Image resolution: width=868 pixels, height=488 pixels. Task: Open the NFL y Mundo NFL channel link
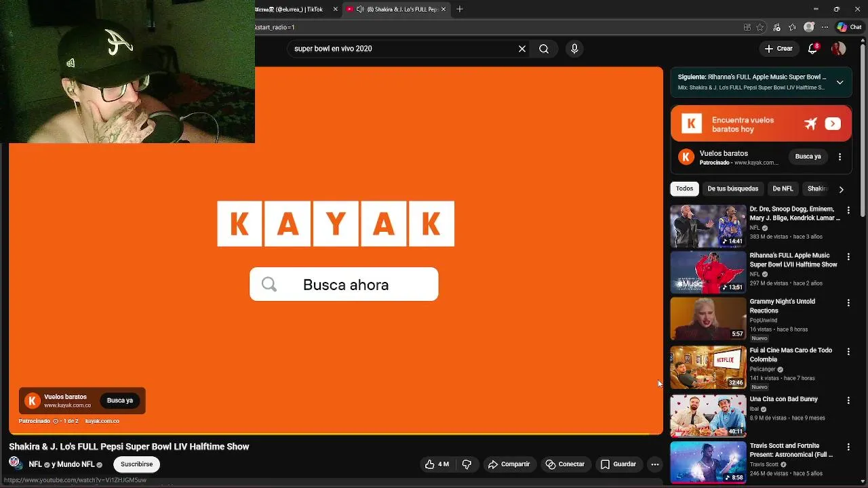point(62,464)
